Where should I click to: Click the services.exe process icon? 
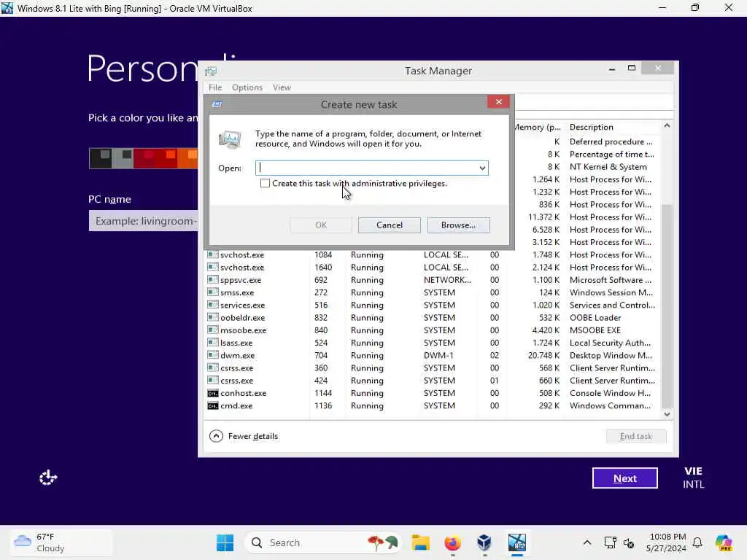pyautogui.click(x=212, y=306)
